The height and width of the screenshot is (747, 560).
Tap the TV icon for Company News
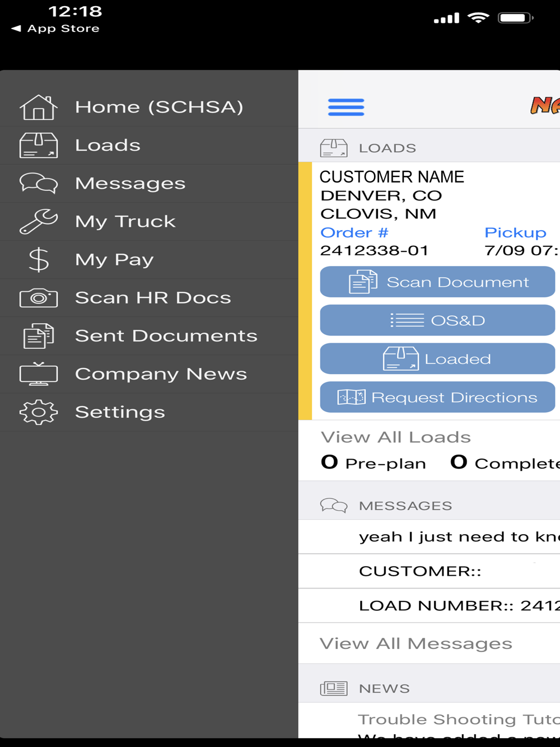pos(39,374)
